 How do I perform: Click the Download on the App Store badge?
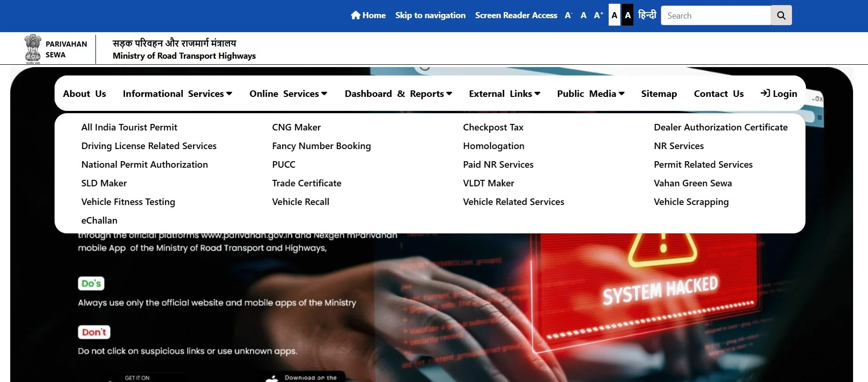click(304, 376)
